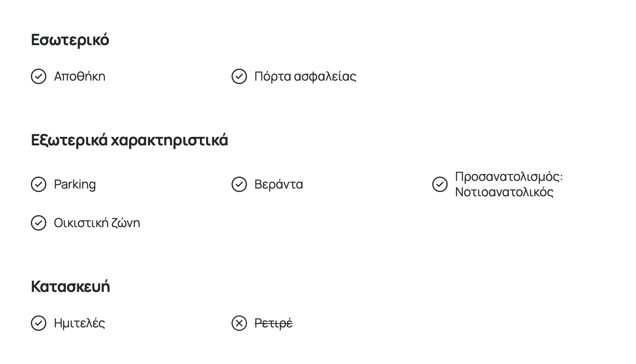This screenshot has width=636, height=364.
Task: Click the Οικιστική ζώνη label
Action: [x=97, y=223]
